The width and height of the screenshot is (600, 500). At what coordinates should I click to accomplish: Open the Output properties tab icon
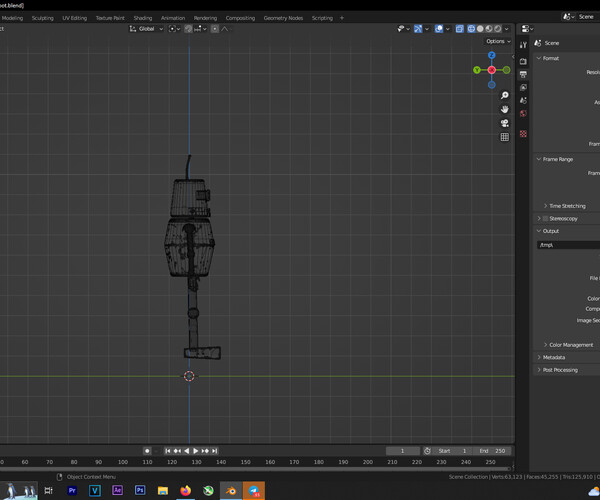pyautogui.click(x=523, y=75)
